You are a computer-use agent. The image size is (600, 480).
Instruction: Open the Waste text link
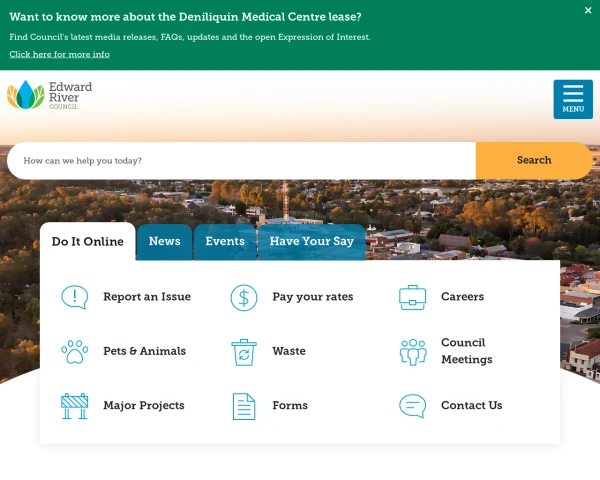pos(289,351)
